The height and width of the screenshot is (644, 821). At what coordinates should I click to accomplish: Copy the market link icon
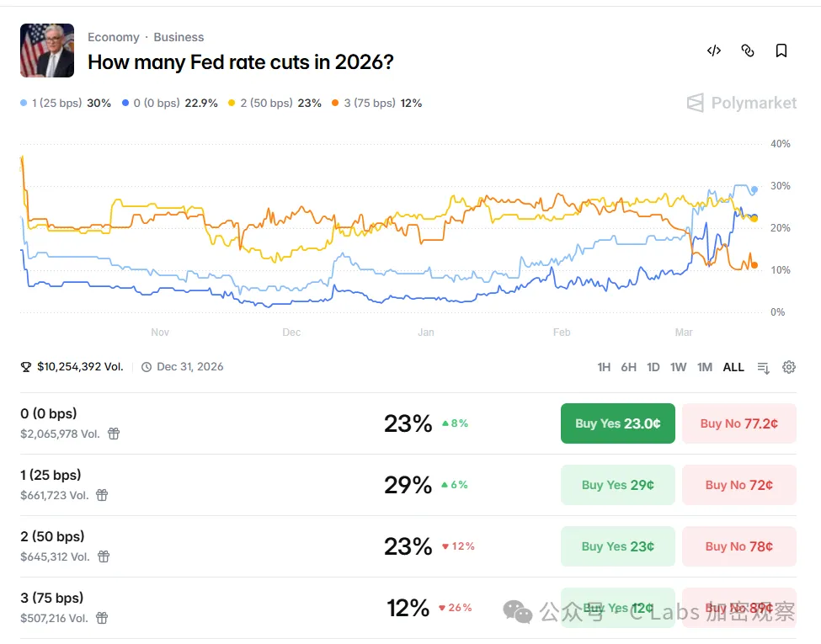pos(748,51)
